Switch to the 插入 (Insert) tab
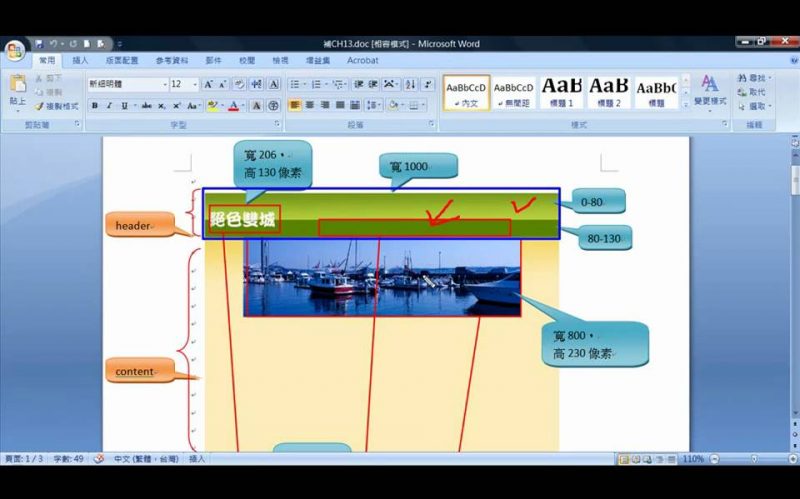The height and width of the screenshot is (499, 800). [80, 61]
